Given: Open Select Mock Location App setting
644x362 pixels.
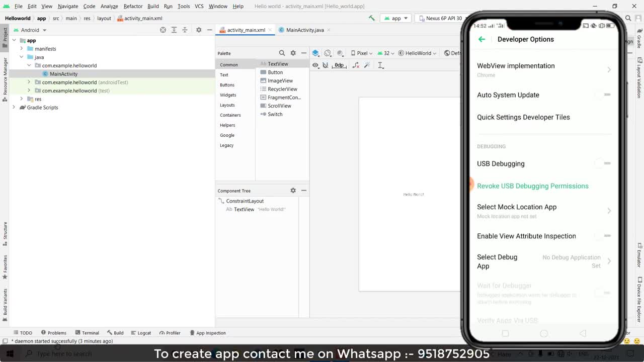Looking at the screenshot, I should click(543, 211).
